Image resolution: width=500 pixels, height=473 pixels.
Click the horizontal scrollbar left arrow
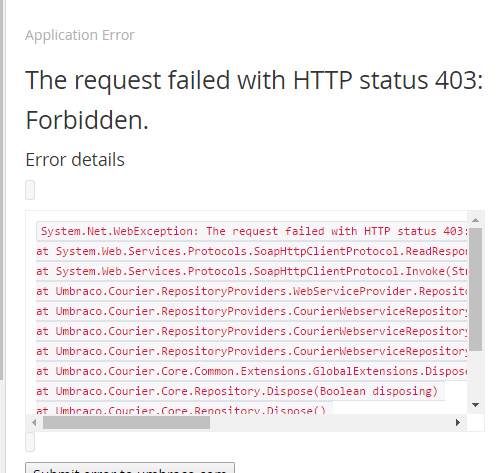coord(34,422)
